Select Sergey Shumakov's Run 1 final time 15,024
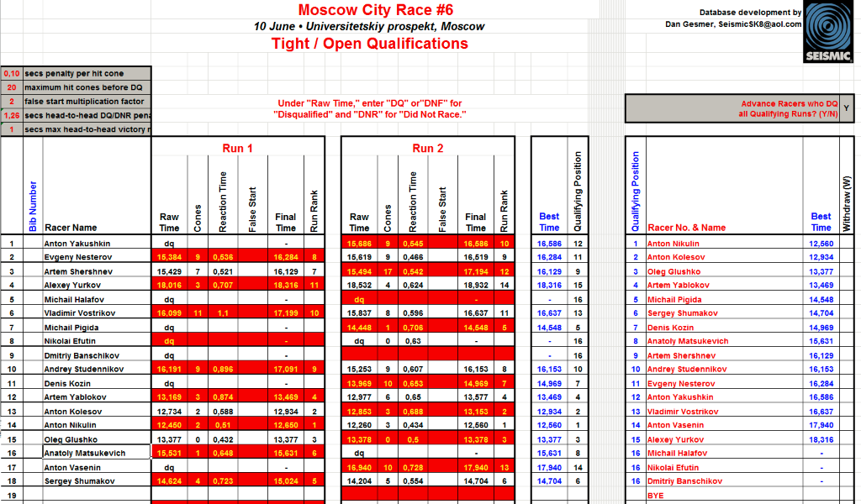 point(285,481)
